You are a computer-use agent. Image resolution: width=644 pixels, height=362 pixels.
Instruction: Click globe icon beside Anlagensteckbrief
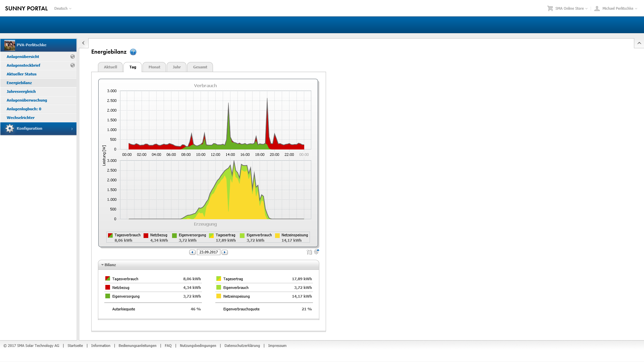coord(72,65)
